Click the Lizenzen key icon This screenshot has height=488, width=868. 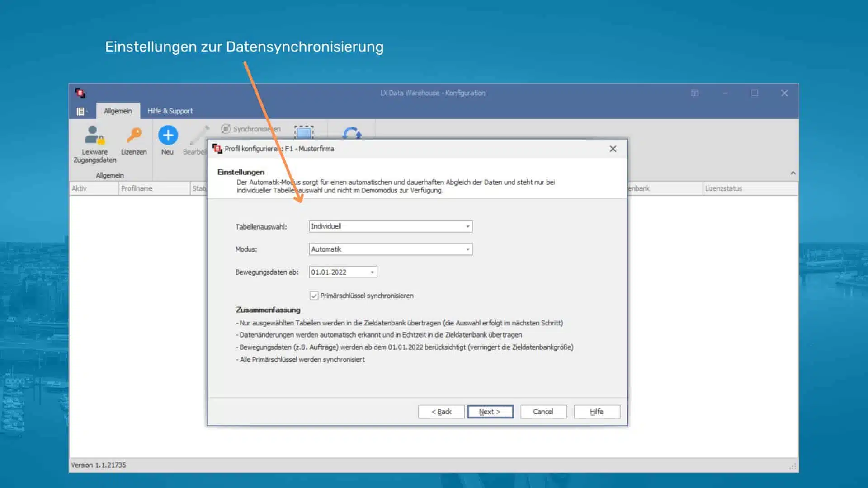[133, 135]
